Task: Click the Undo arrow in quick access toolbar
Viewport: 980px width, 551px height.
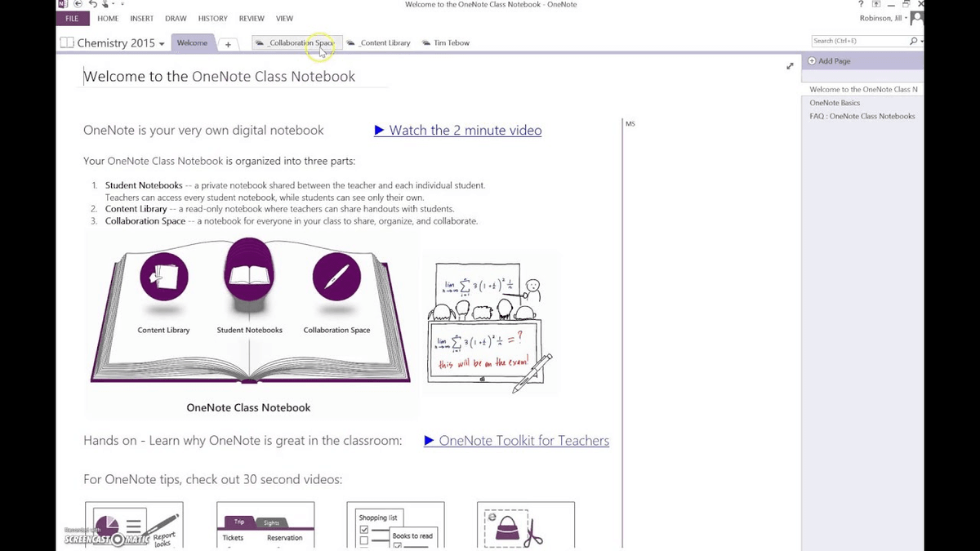Action: [93, 4]
